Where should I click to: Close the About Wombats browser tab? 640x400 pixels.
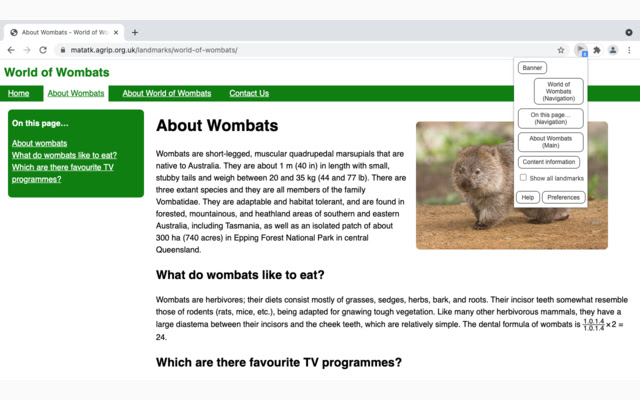116,32
